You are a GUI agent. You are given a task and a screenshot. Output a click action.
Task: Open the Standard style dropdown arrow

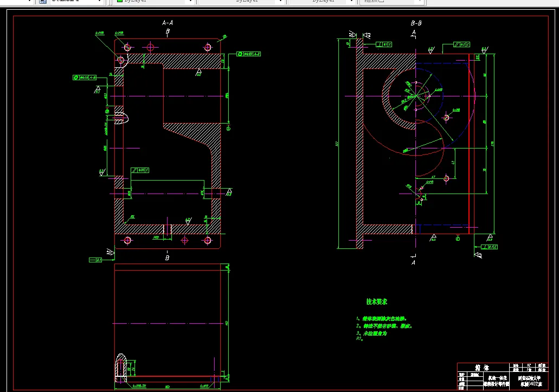99,2
